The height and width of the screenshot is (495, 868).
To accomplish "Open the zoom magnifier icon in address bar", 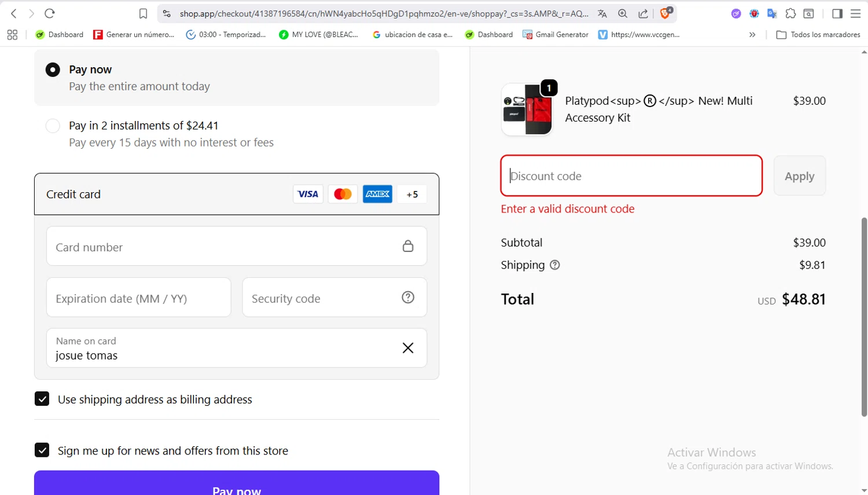I will pyautogui.click(x=623, y=13).
